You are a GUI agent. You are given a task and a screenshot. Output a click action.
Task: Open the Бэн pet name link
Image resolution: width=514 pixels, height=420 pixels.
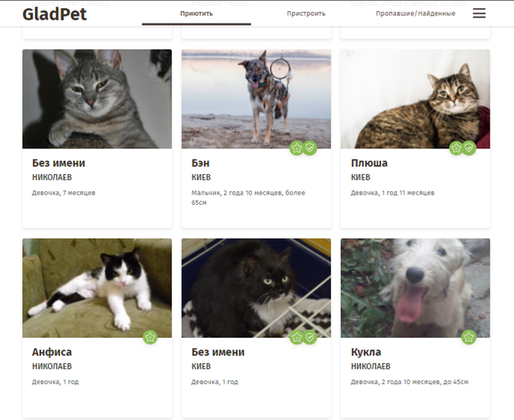(200, 163)
